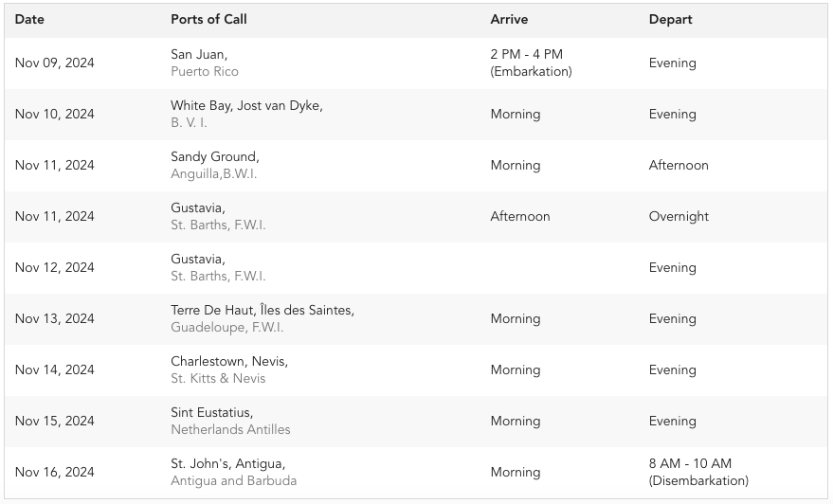Image resolution: width=833 pixels, height=504 pixels.
Task: Select White Bay, Jost van Dyke port
Action: tap(246, 106)
